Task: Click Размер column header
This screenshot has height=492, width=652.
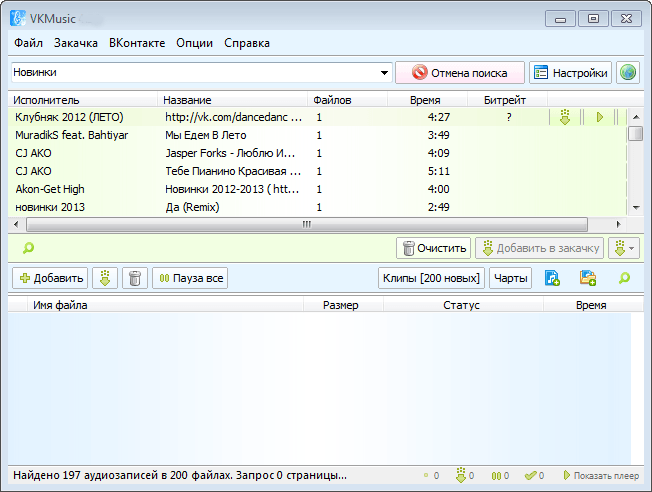Action: coord(343,305)
